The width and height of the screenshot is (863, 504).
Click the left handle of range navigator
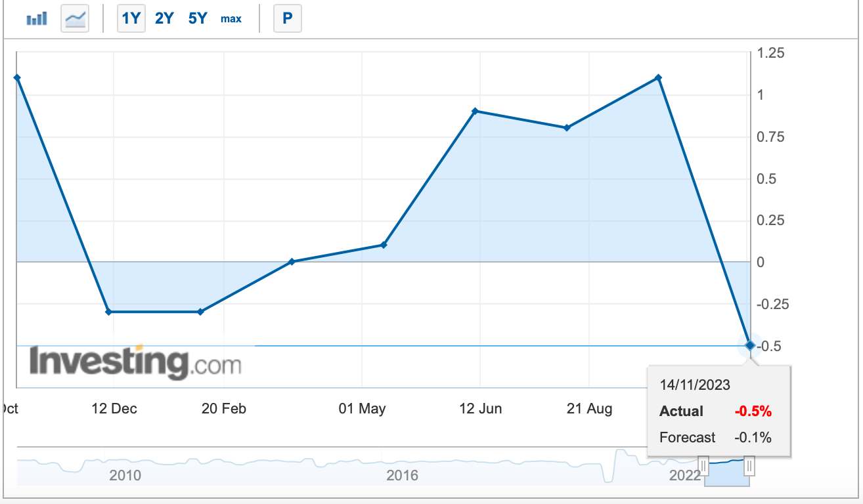tap(703, 467)
